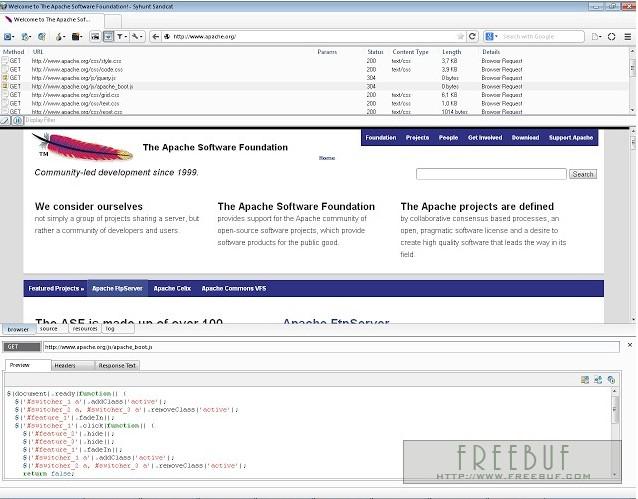Click the jquery.js row icon
Image resolution: width=638 pixels, height=499 pixels.
(x=5, y=78)
